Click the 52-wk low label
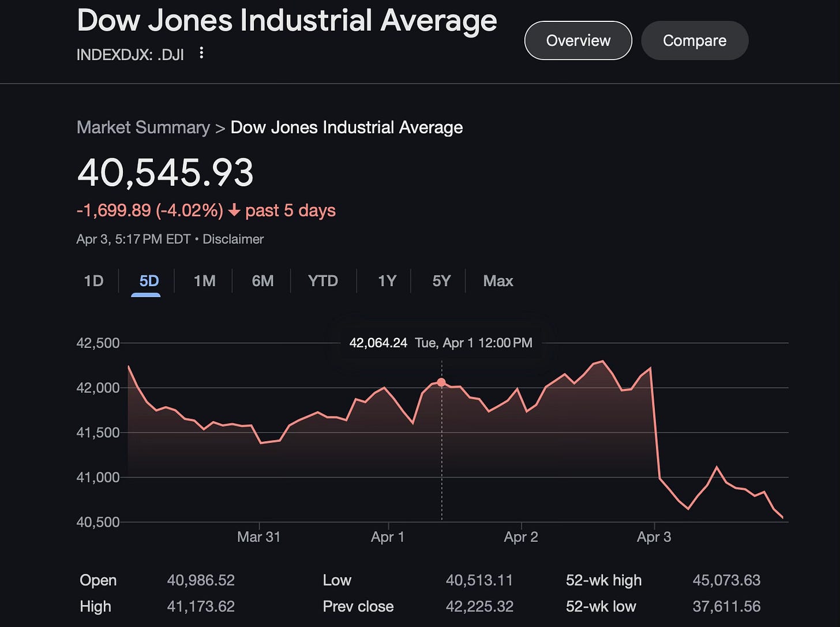Screen dimensions: 840x627 [601, 607]
